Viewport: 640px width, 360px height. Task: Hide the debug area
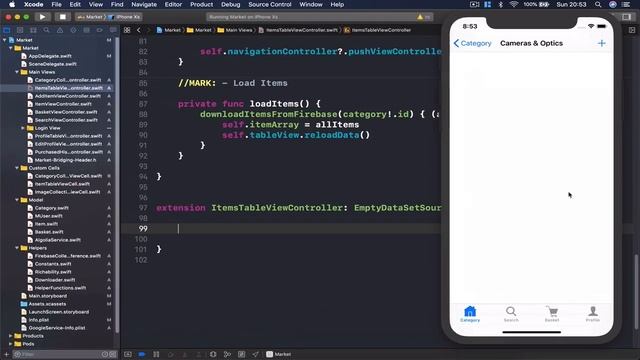click(x=128, y=354)
